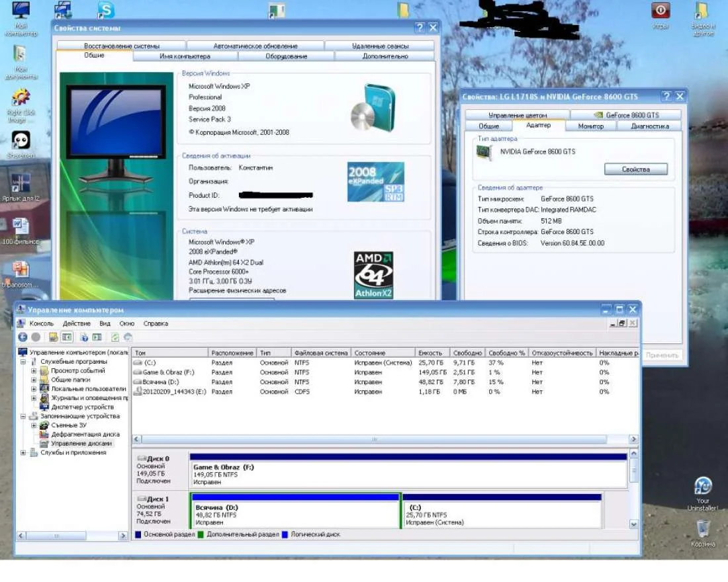The width and height of the screenshot is (728, 582).
Task: Click the Back arrow in Computer Management toolbar
Action: pyautogui.click(x=23, y=337)
